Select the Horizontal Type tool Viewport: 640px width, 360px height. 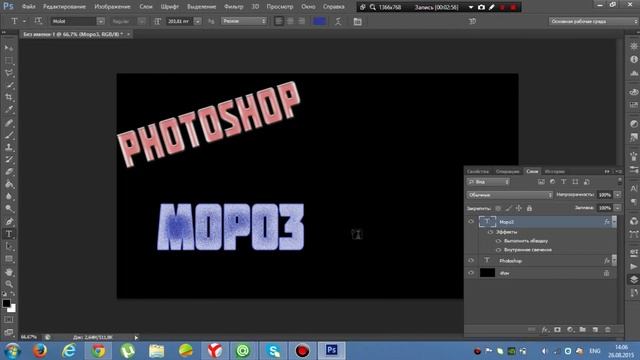[x=9, y=234]
